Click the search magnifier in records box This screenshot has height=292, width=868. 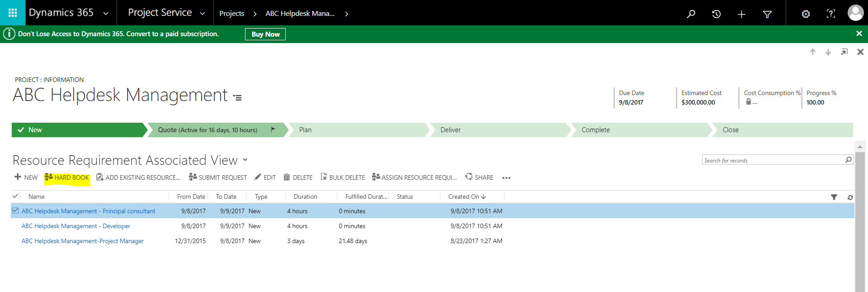click(x=849, y=160)
